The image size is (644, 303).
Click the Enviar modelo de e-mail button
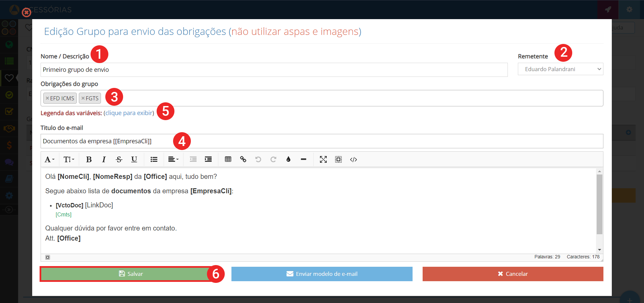pos(322,274)
